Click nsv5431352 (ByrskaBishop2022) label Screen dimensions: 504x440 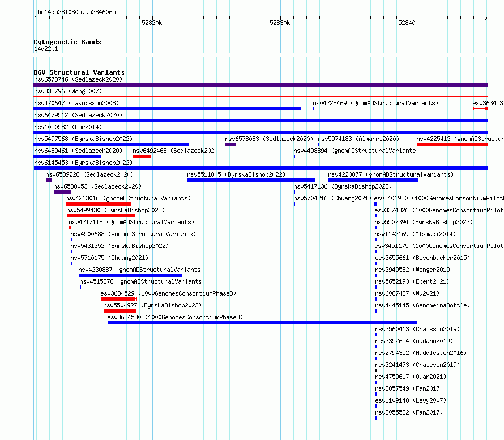[x=119, y=246]
